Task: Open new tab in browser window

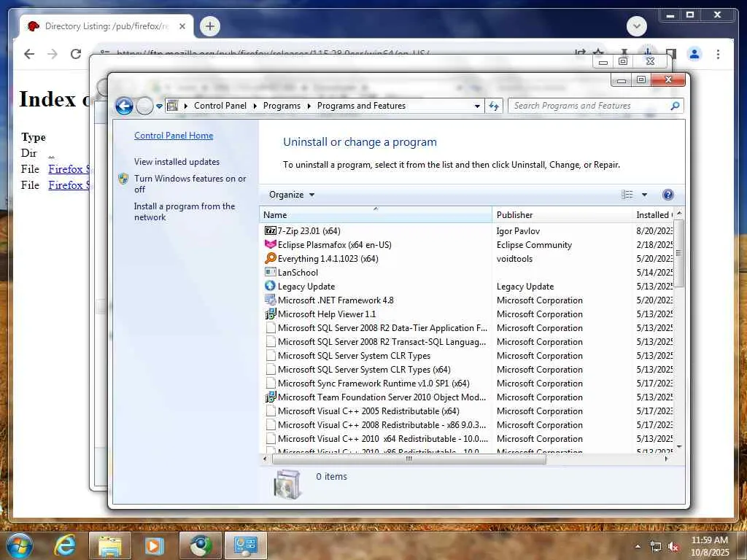Action: point(209,26)
